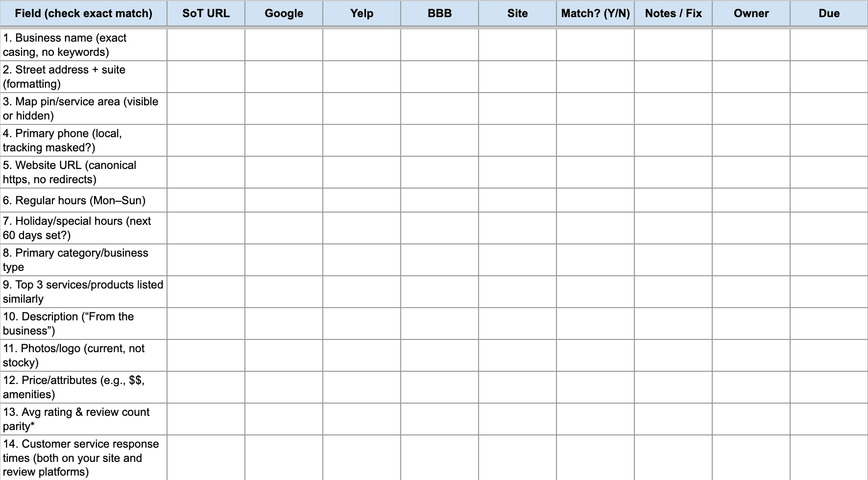Select the BBB column header
The width and height of the screenshot is (868, 480).
point(439,13)
